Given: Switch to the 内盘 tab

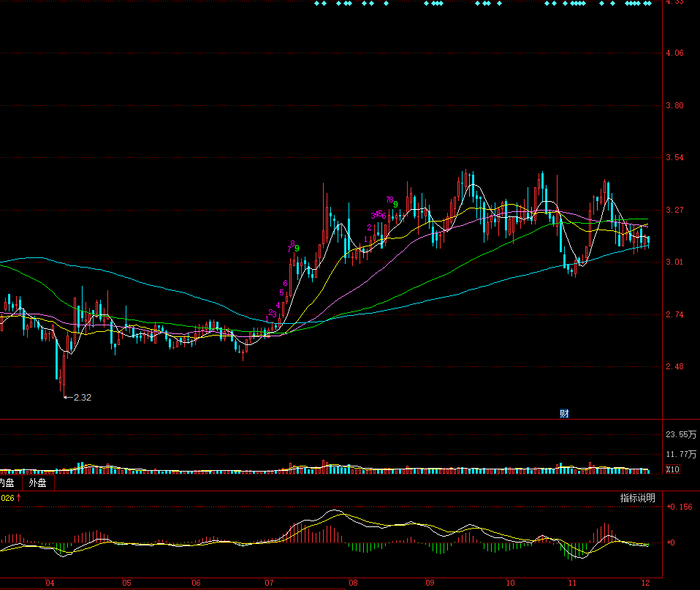Looking at the screenshot, I should [x=7, y=483].
